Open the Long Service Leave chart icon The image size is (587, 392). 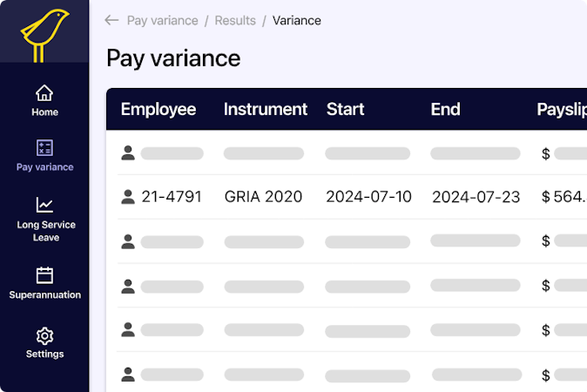[44, 206]
